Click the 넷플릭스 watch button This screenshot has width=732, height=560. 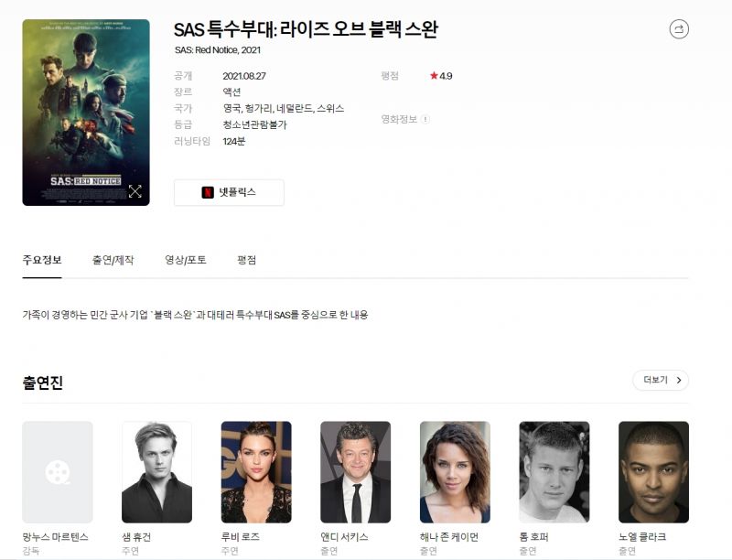point(229,192)
